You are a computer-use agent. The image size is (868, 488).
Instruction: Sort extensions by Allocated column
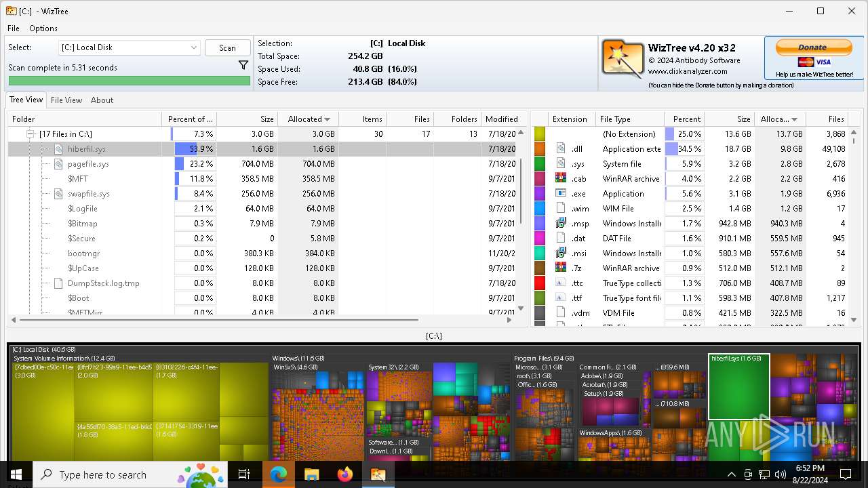[x=778, y=119]
